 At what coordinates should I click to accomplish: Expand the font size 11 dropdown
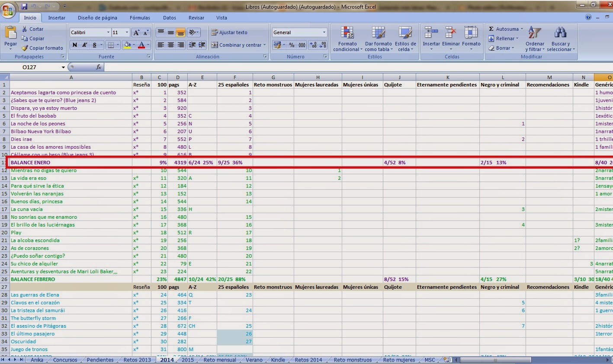[127, 32]
